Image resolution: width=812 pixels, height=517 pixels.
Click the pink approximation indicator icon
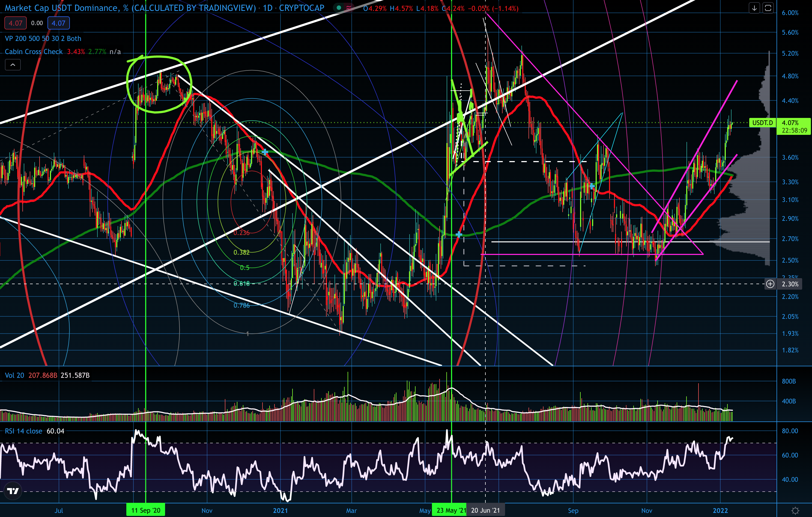pyautogui.click(x=348, y=8)
